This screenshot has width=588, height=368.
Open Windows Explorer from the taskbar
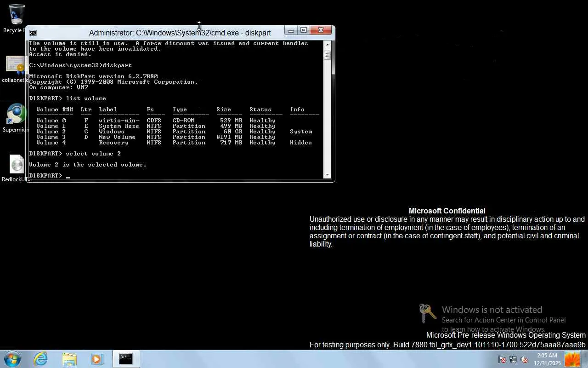69,359
